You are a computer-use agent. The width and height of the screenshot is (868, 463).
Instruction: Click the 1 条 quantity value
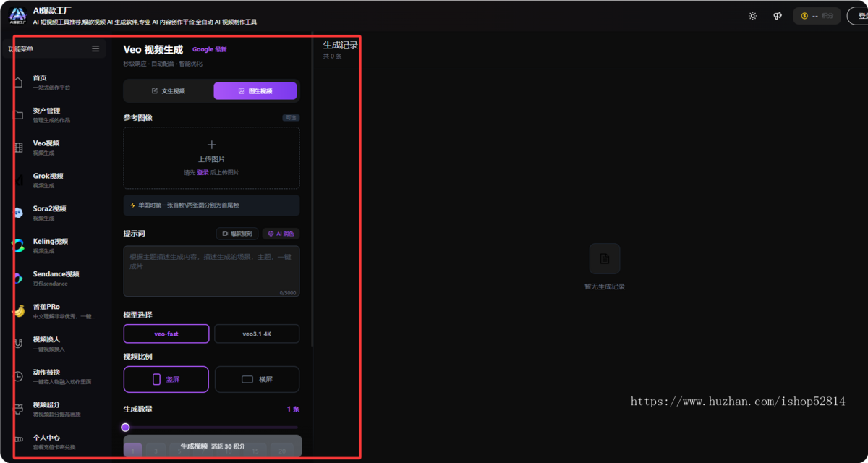coord(293,409)
